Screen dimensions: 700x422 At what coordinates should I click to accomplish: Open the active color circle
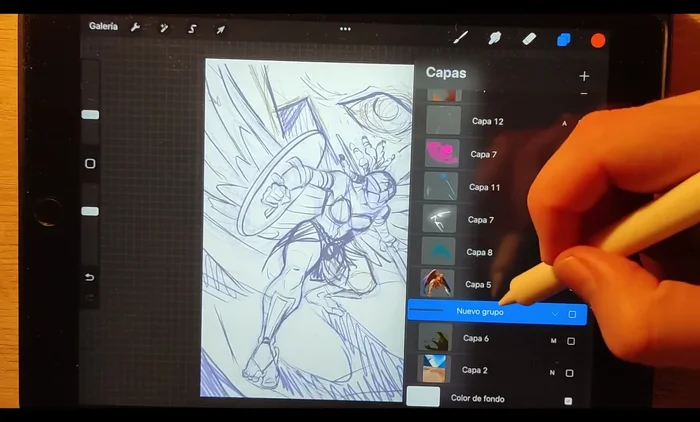pyautogui.click(x=598, y=40)
